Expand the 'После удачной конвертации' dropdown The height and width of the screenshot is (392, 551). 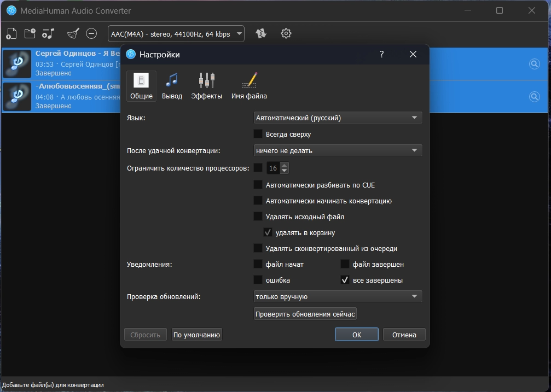tap(338, 150)
